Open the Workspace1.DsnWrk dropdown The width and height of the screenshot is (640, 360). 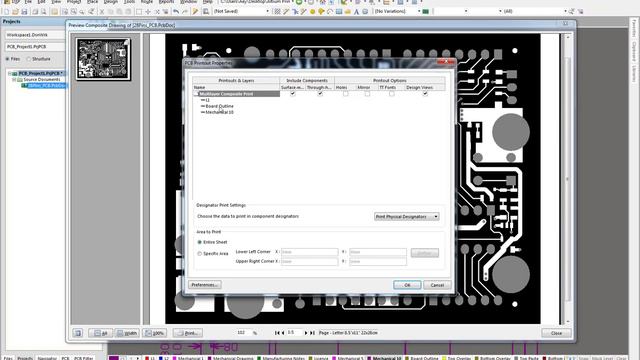[35, 35]
